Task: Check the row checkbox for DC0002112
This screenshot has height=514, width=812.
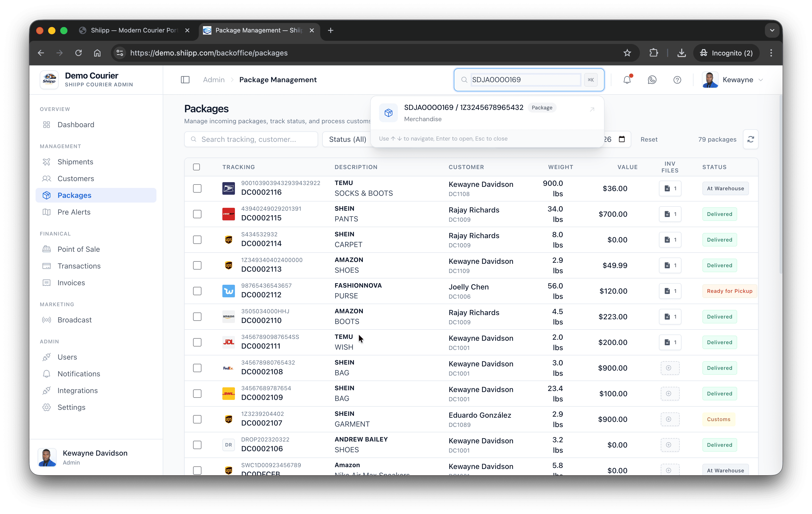Action: coord(197,291)
